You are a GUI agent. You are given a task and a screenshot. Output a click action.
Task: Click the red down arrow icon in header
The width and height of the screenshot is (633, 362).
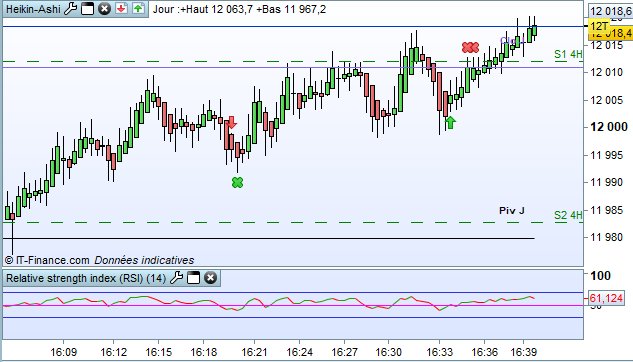(121, 8)
